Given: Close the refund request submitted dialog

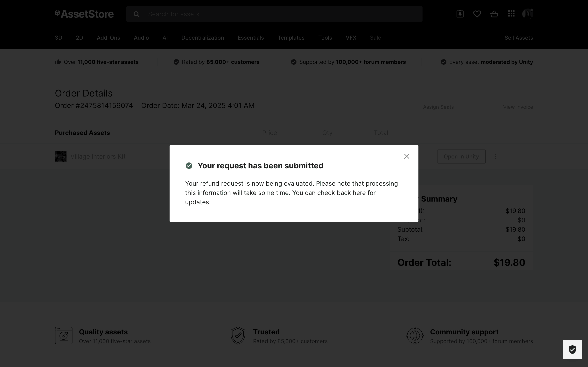Looking at the screenshot, I should (x=407, y=156).
